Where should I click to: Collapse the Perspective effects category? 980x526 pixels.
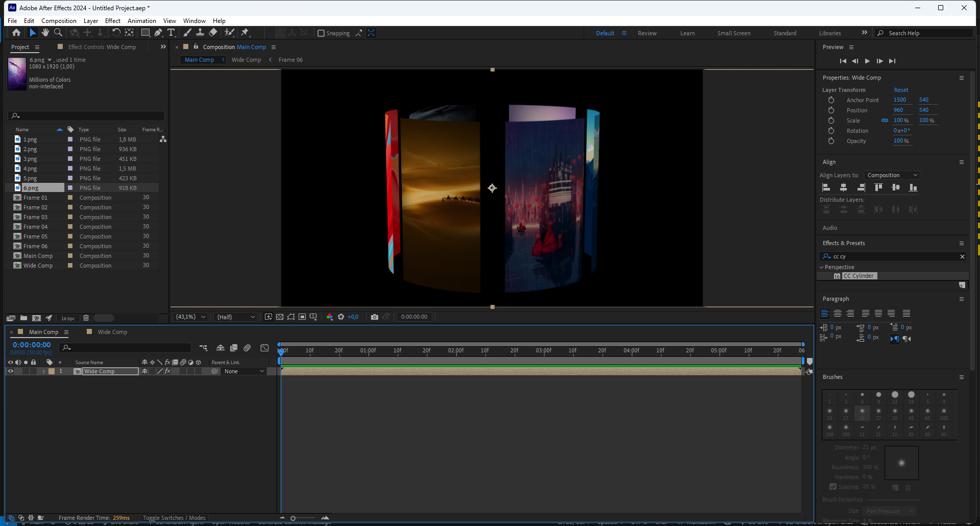click(x=822, y=267)
